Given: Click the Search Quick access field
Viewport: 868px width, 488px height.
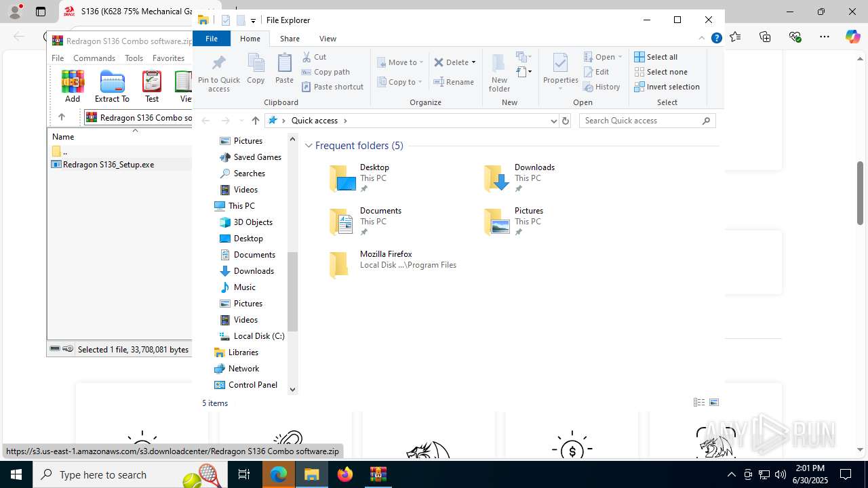Looking at the screenshot, I should pos(648,121).
